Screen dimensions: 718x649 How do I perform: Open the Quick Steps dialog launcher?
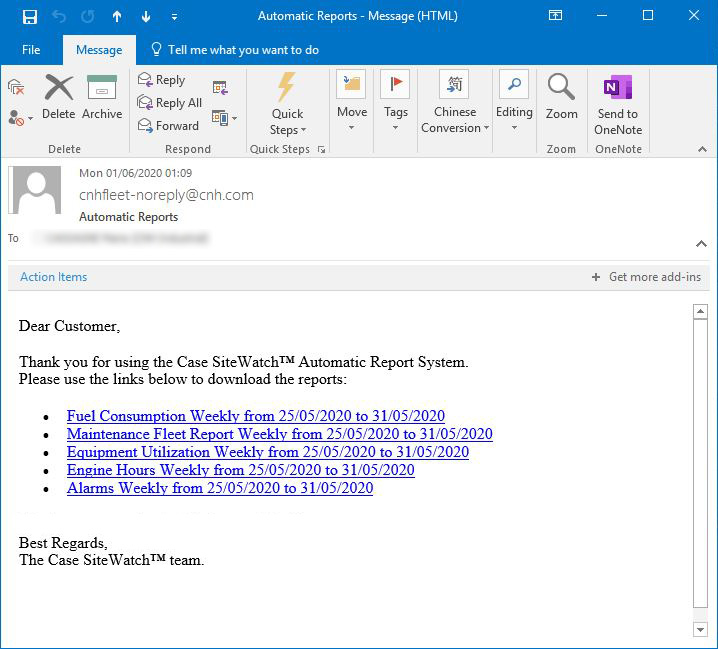click(x=321, y=149)
